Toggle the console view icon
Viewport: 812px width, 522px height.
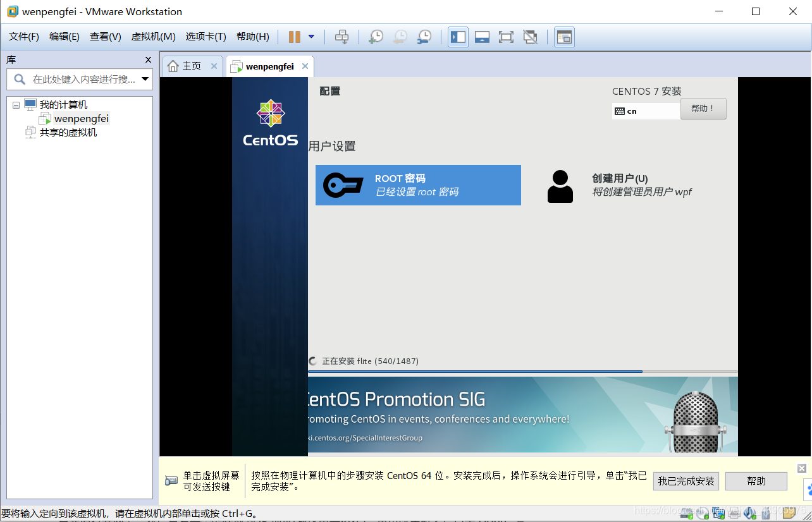click(564, 37)
